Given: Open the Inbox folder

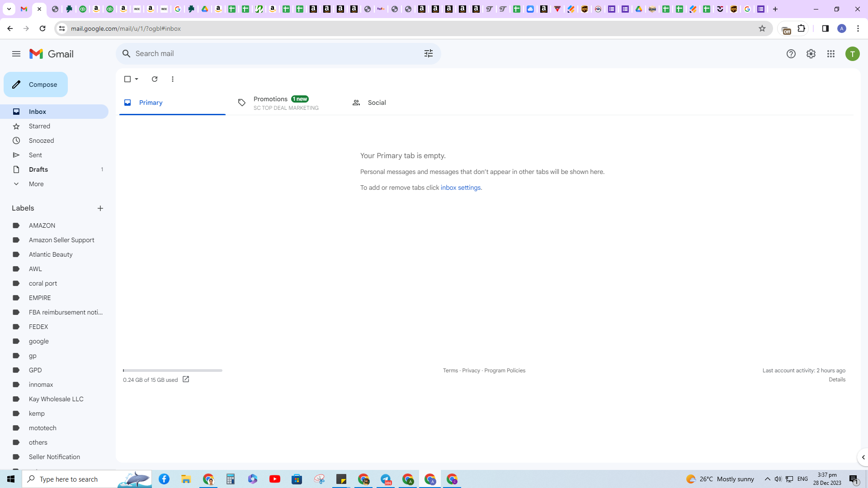Looking at the screenshot, I should [x=54, y=112].
